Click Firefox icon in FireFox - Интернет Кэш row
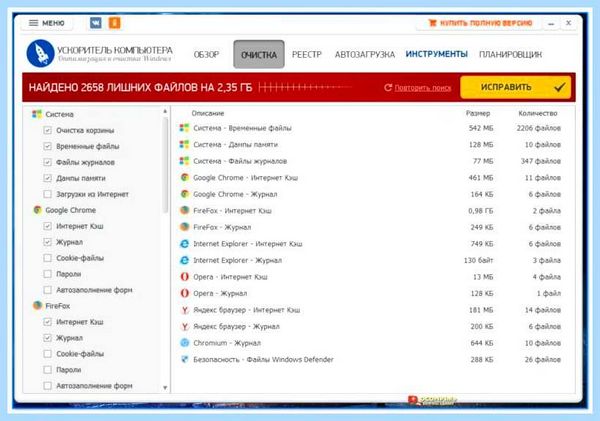This screenshot has width=600, height=421. tap(184, 210)
